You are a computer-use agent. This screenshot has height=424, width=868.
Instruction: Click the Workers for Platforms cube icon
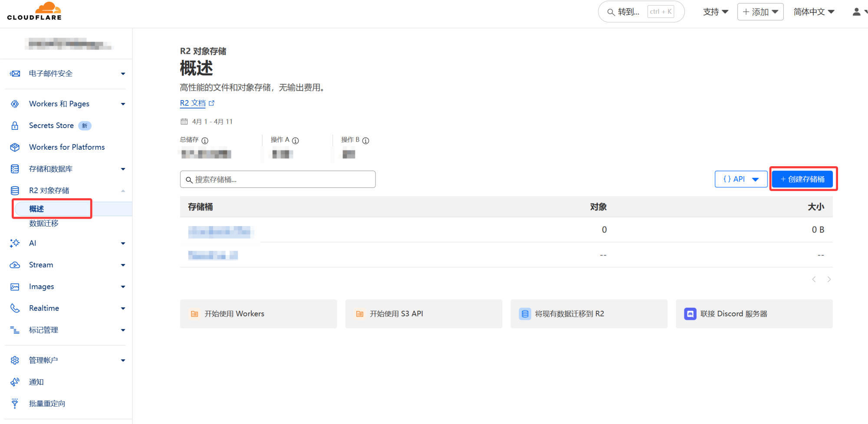point(15,147)
